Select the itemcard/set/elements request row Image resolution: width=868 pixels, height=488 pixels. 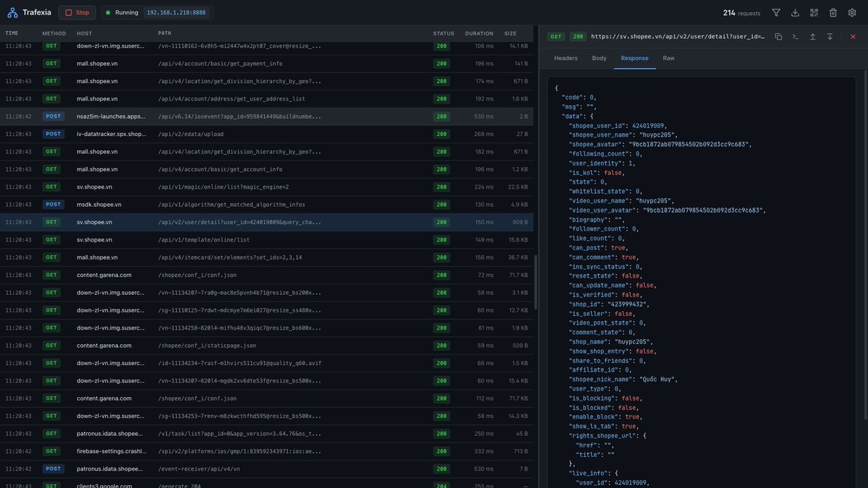267,257
